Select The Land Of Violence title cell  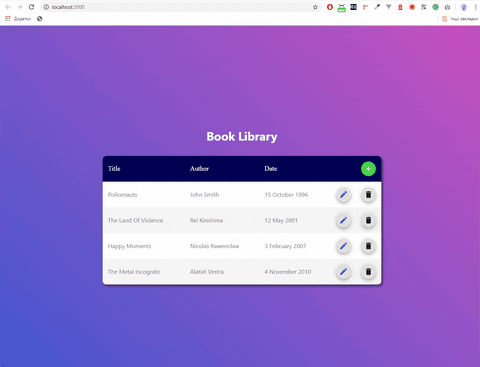135,220
